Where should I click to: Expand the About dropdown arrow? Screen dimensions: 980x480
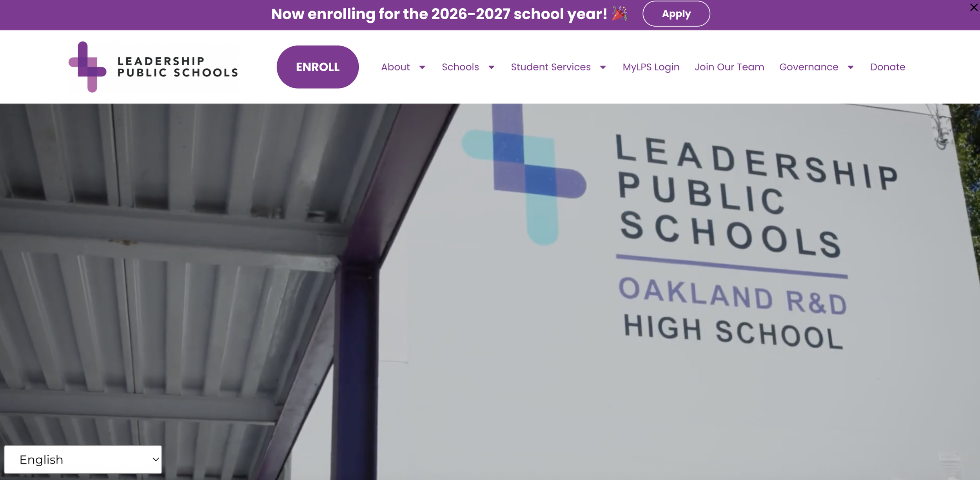[x=422, y=67]
